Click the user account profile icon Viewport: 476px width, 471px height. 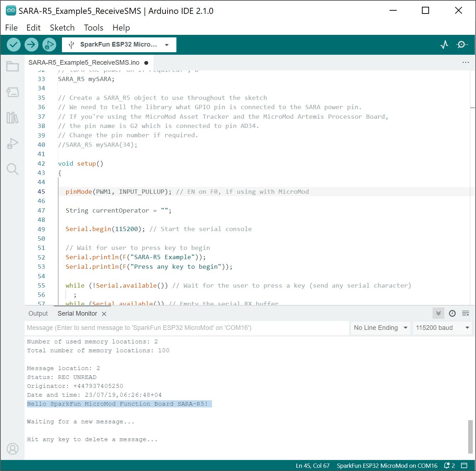12,449
